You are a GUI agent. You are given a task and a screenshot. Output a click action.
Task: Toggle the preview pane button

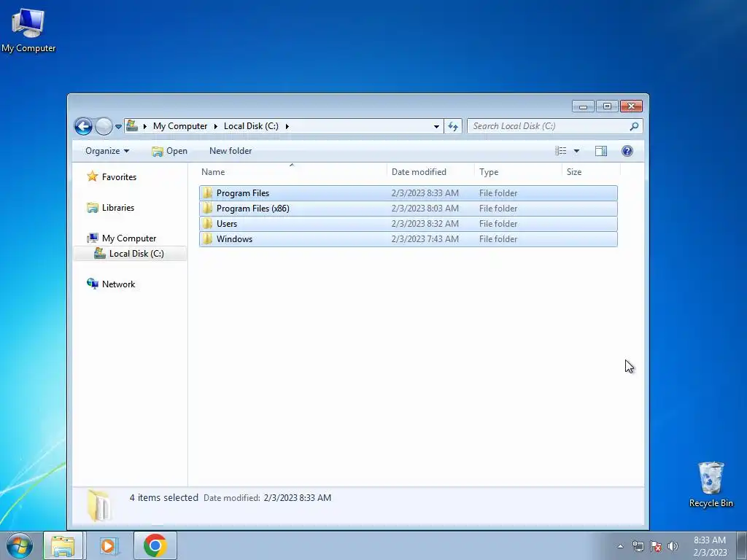tap(601, 151)
